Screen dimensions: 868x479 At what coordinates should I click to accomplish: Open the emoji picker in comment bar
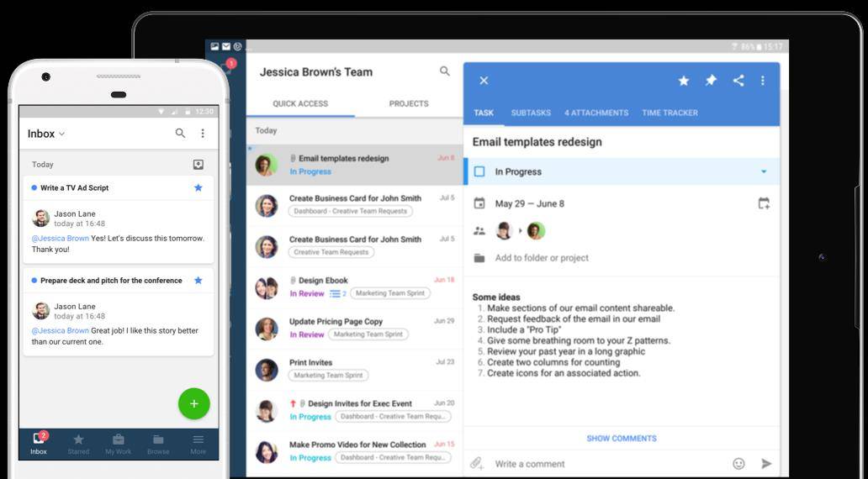(738, 464)
